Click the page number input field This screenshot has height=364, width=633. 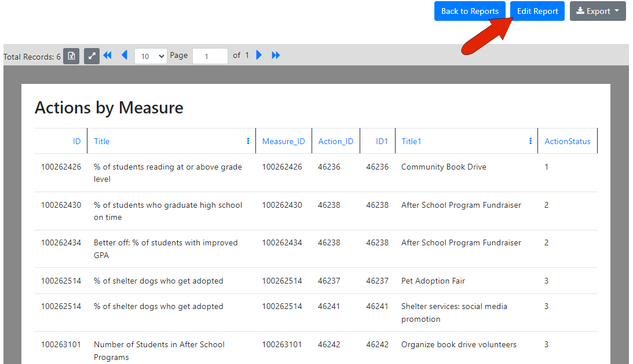tap(210, 56)
